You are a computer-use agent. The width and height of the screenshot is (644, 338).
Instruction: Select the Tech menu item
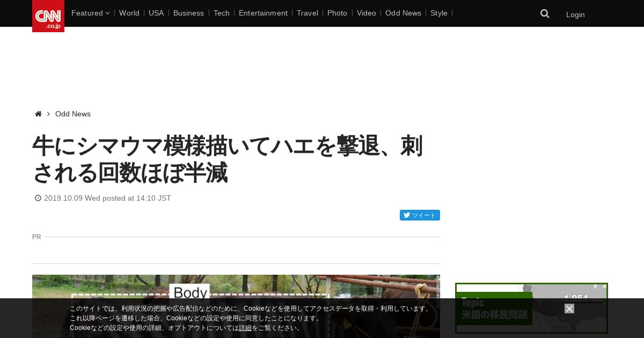(222, 13)
